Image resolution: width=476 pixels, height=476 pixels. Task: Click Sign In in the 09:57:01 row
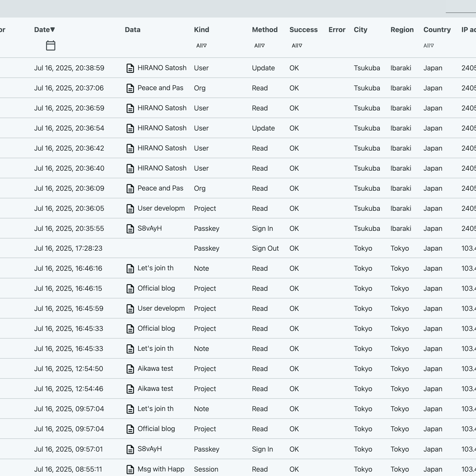tap(262, 449)
